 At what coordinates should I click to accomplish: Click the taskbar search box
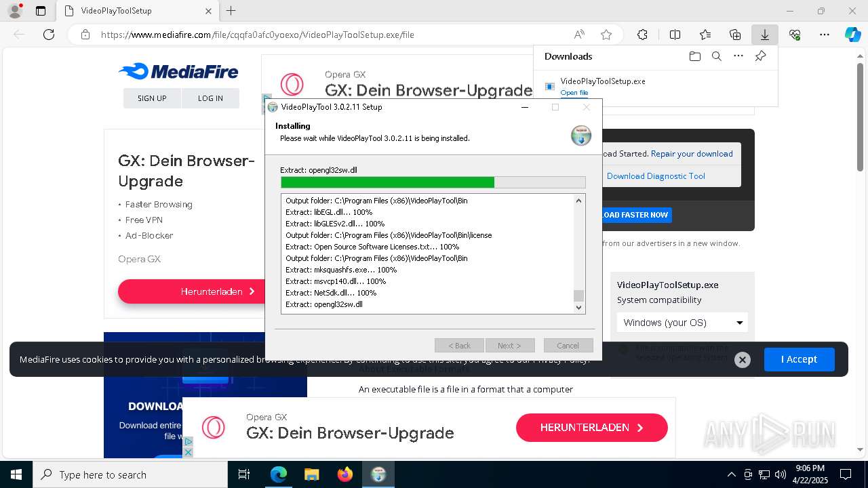coord(130,474)
